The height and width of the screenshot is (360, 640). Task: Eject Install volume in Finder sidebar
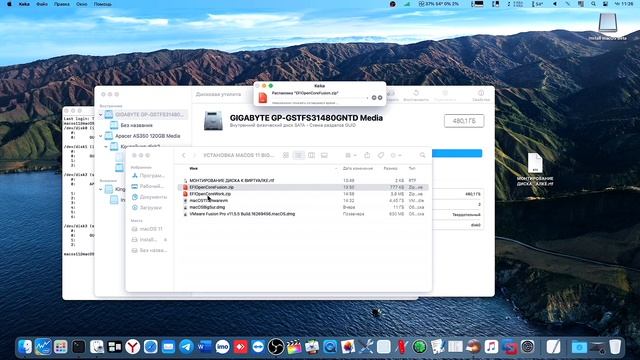pyautogui.click(x=165, y=240)
